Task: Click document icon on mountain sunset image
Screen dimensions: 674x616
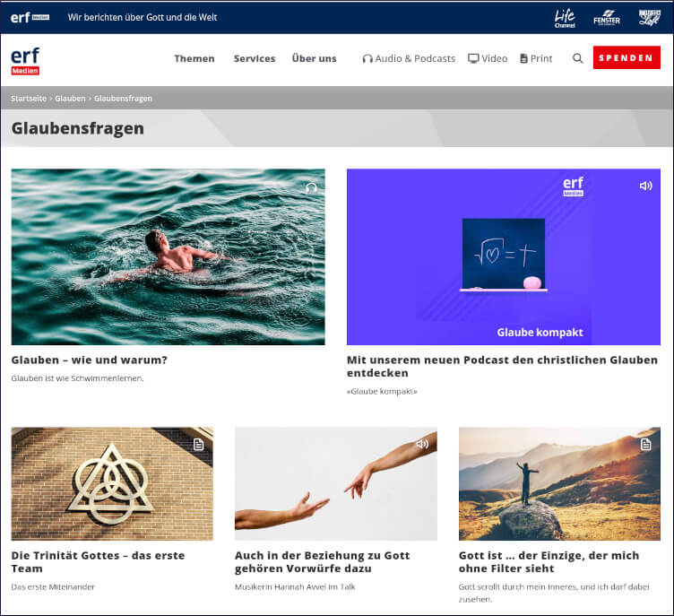Action: [x=645, y=445]
